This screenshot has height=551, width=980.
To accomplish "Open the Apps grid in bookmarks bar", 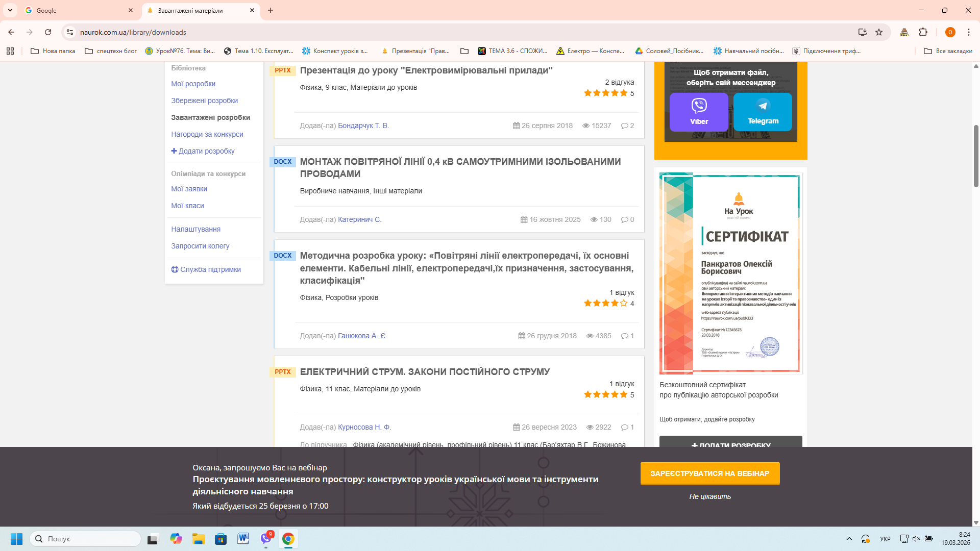I will (10, 51).
